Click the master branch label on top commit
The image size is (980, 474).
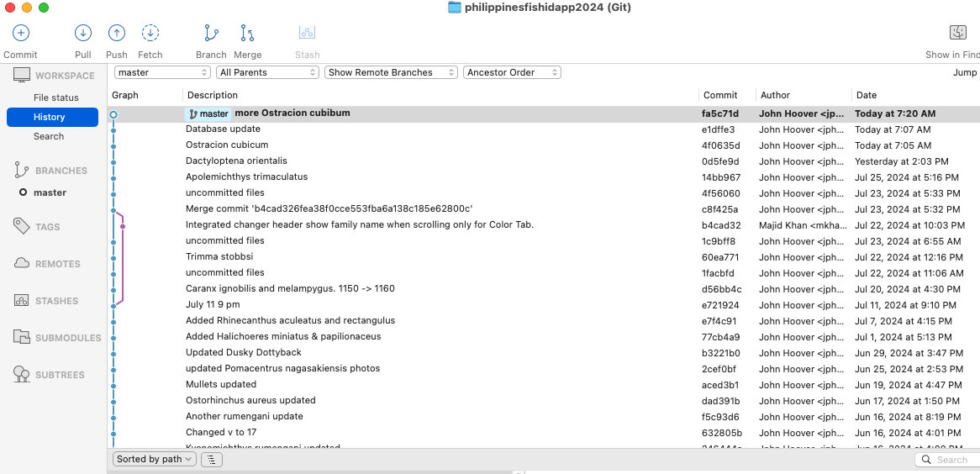[208, 113]
